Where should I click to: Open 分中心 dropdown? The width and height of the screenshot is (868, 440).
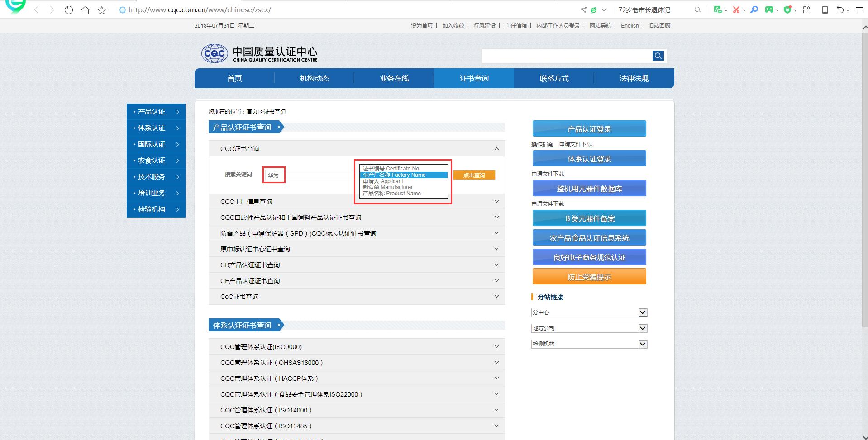[589, 312]
